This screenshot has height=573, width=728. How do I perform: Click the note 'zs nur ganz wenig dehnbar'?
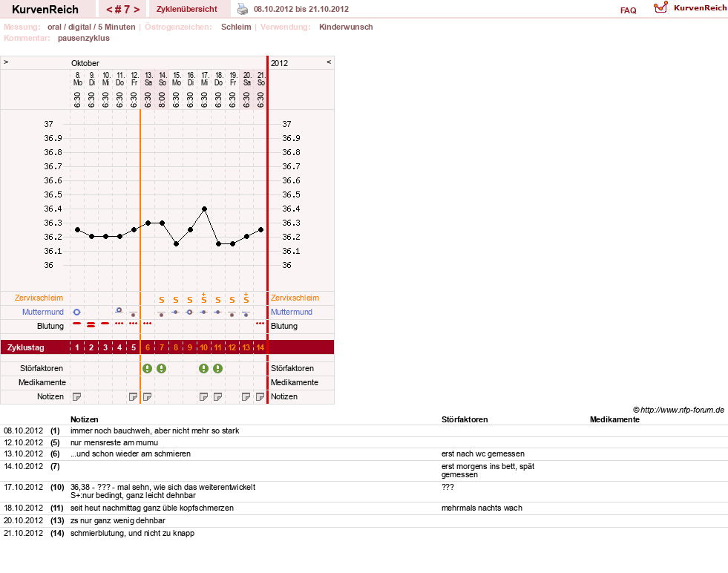(x=118, y=521)
